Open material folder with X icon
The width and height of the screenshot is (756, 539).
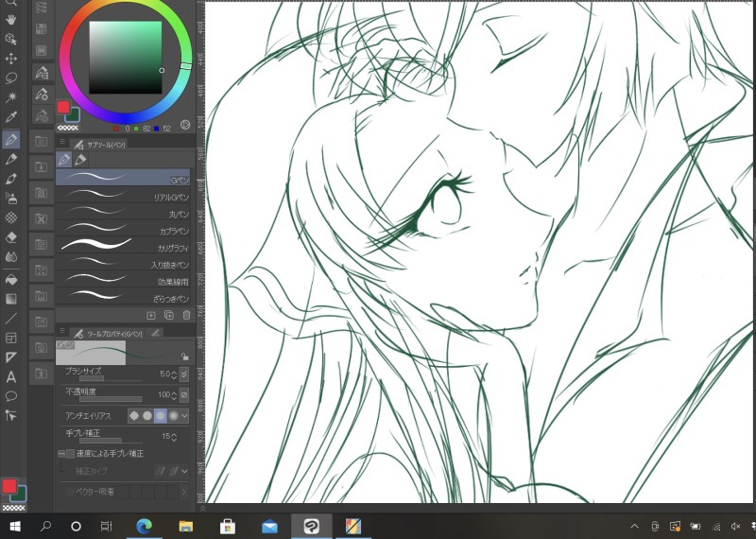[41, 219]
